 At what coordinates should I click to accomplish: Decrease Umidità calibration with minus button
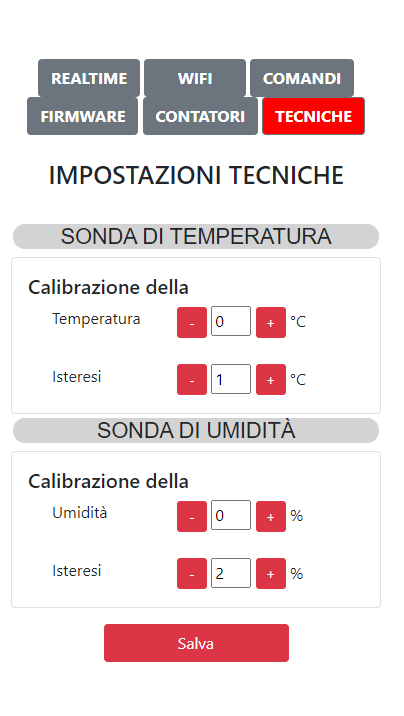click(x=192, y=516)
